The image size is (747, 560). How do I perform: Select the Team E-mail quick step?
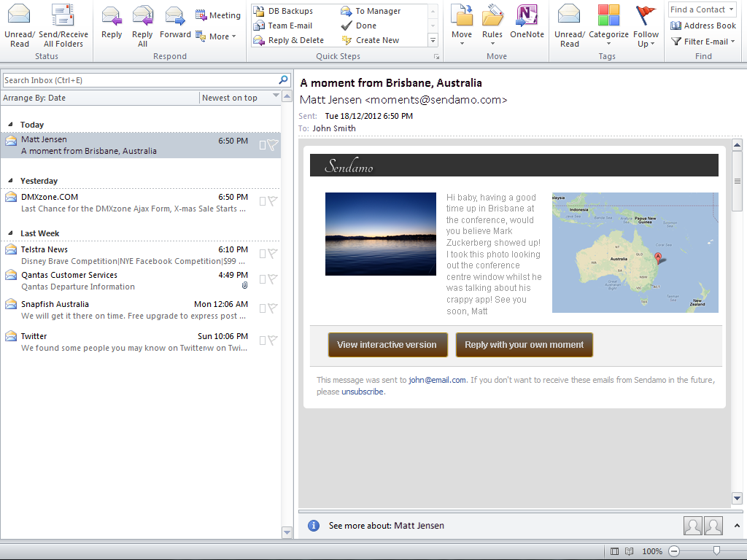click(290, 26)
